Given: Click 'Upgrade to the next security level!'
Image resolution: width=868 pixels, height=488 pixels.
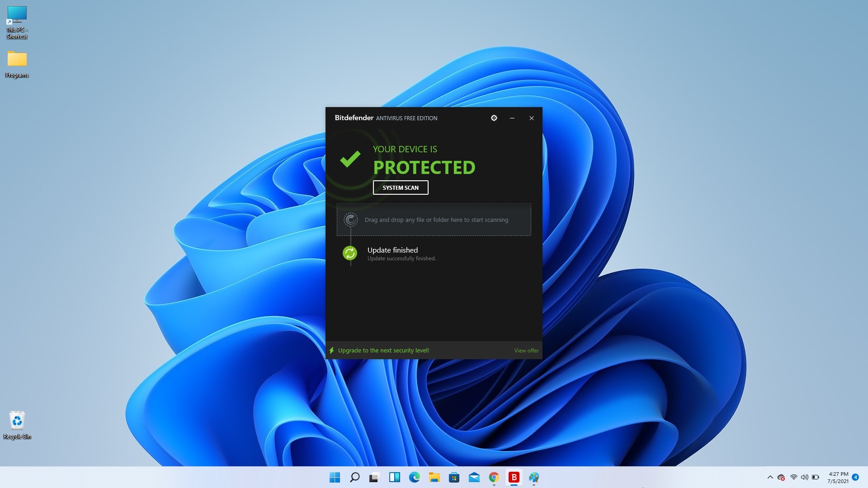Looking at the screenshot, I should click(x=383, y=351).
